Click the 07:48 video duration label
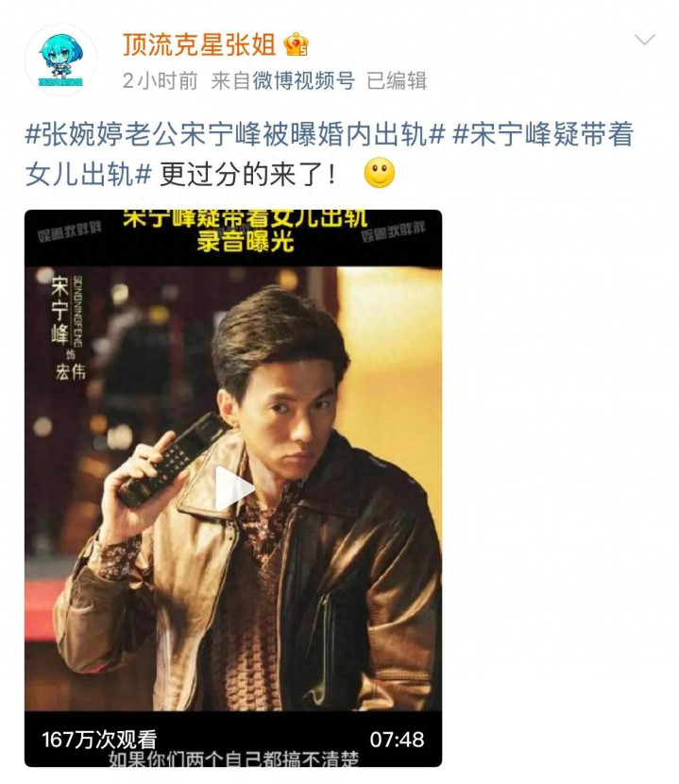Viewport: 679px width, 784px height. point(397,739)
